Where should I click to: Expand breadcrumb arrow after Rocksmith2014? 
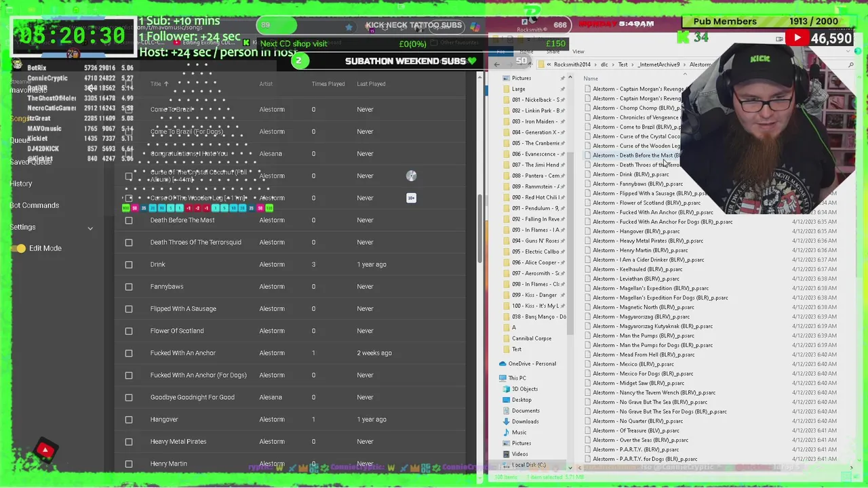pos(596,65)
